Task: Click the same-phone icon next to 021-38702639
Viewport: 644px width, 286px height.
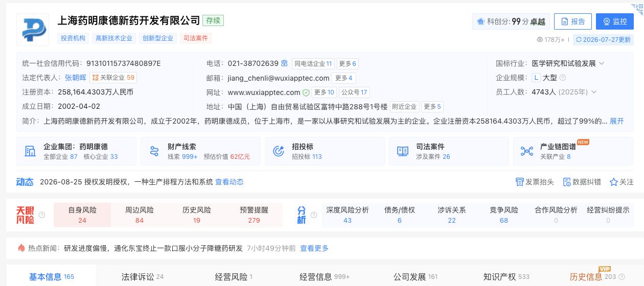Action: tap(285, 63)
